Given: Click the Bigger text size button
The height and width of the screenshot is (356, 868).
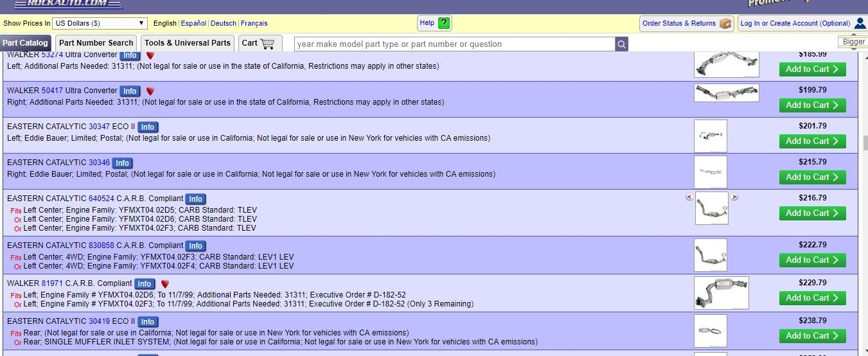Looking at the screenshot, I should [x=853, y=42].
